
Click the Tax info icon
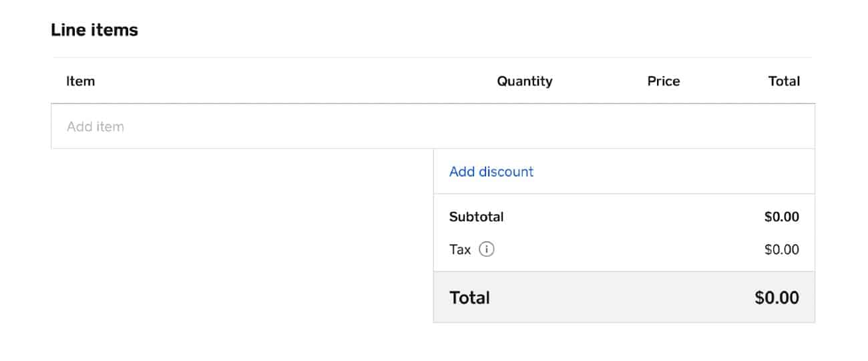(487, 250)
